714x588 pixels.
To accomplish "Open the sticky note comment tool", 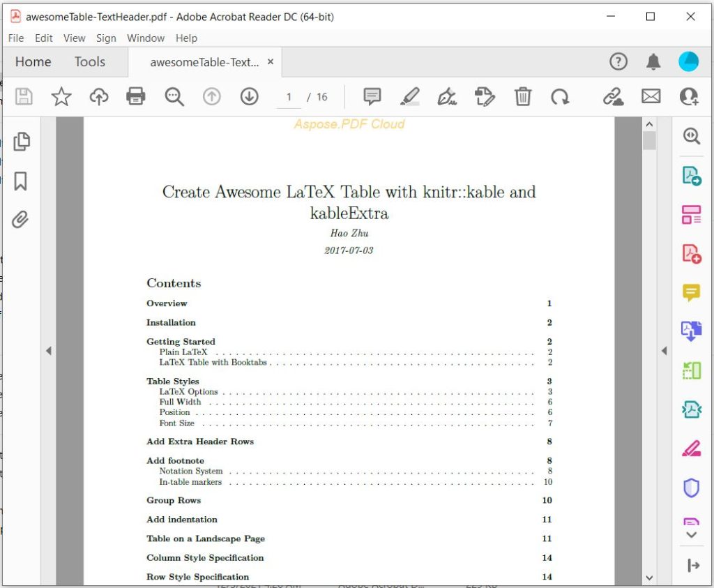I will tap(372, 97).
